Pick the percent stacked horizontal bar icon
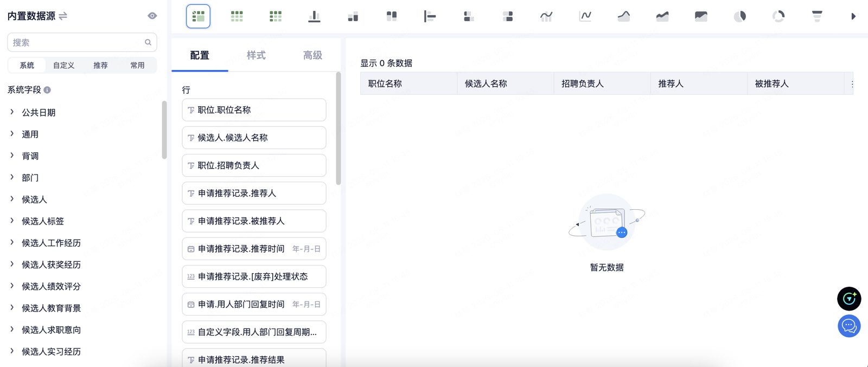 click(508, 16)
